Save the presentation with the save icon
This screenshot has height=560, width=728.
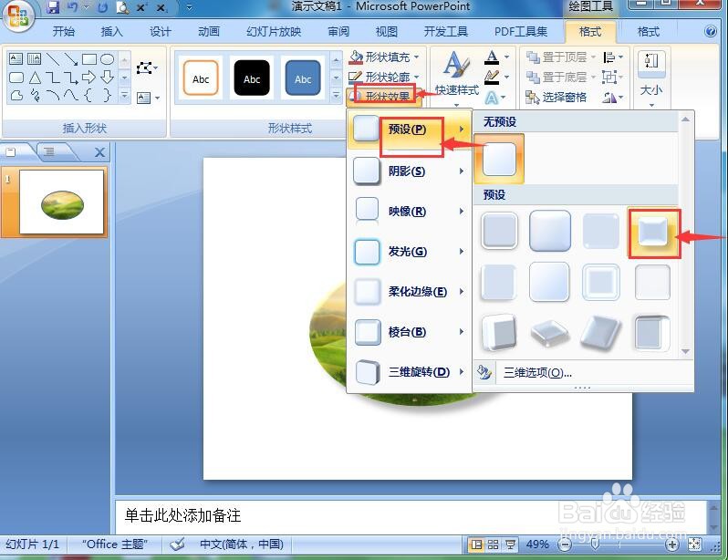click(x=54, y=7)
